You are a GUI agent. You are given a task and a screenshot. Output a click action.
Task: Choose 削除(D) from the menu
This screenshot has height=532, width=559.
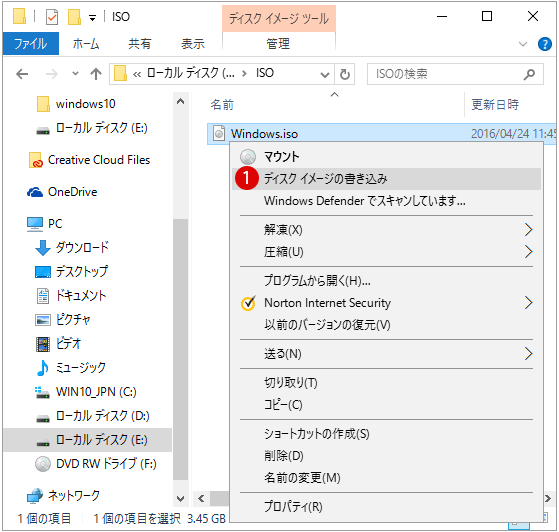coord(386,456)
